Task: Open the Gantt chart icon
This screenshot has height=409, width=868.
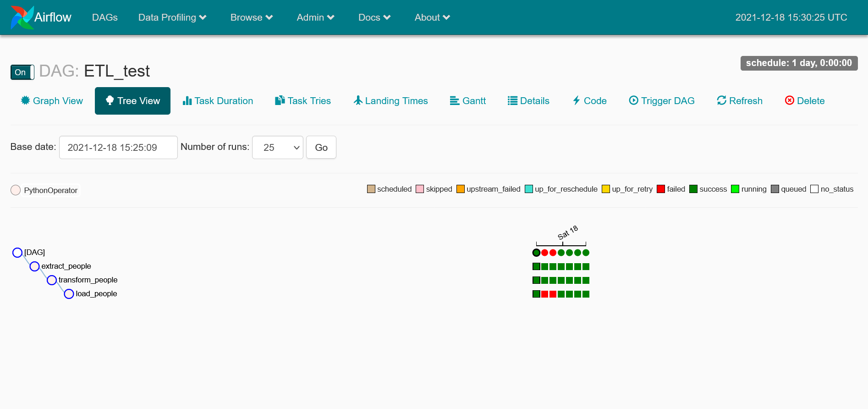Action: 454,101
